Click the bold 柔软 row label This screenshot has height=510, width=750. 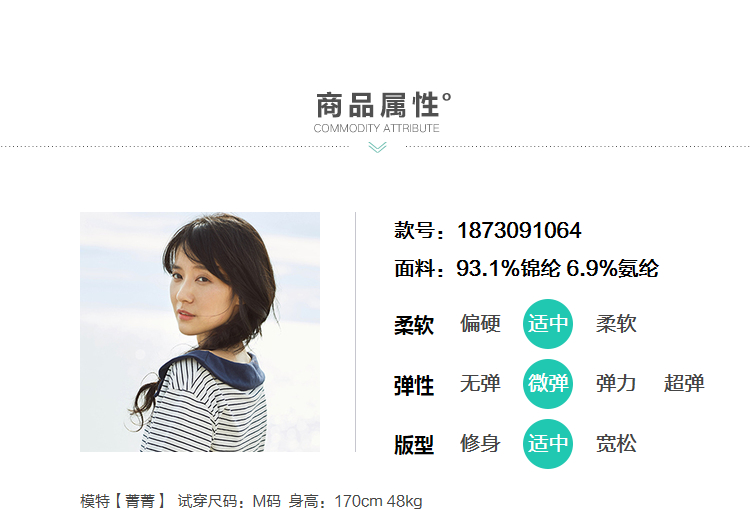414,325
